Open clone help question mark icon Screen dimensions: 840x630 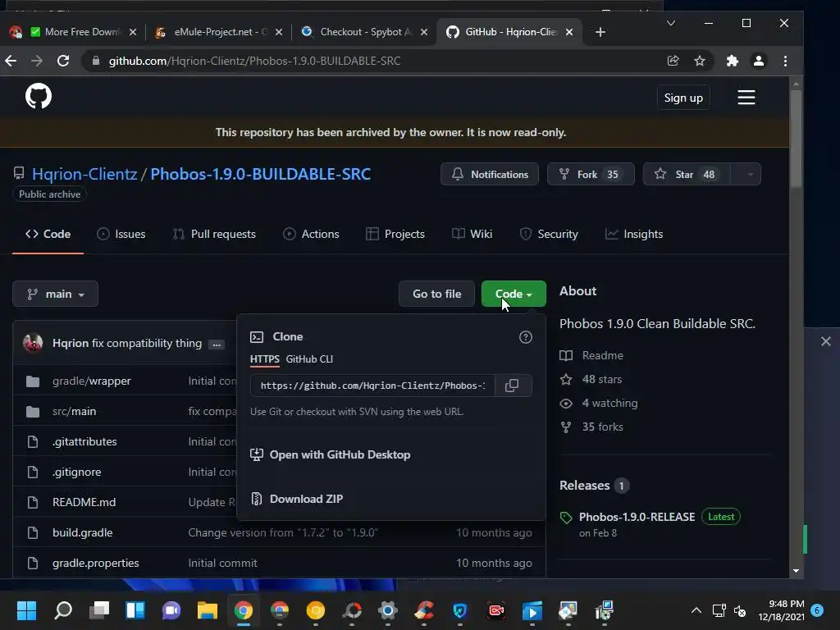(x=526, y=337)
